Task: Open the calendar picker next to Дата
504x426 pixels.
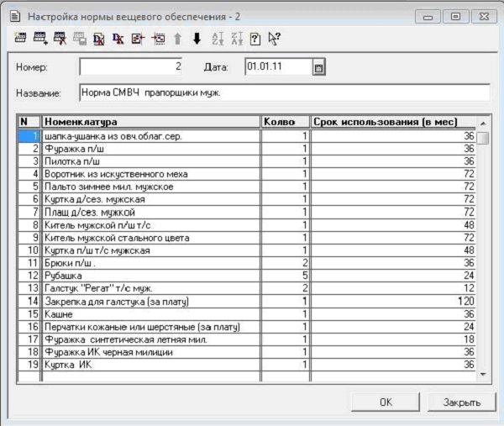Action: click(x=318, y=67)
